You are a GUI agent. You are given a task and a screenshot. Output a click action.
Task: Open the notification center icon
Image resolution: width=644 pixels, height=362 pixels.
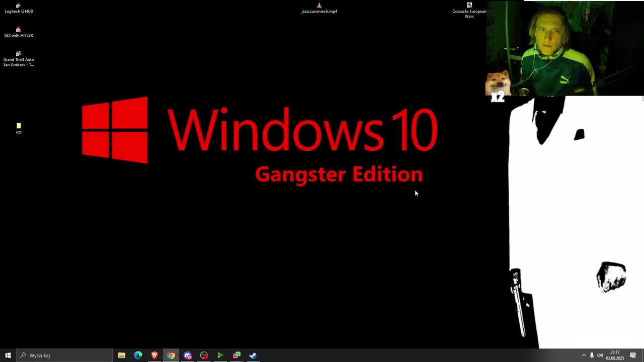coord(633,355)
